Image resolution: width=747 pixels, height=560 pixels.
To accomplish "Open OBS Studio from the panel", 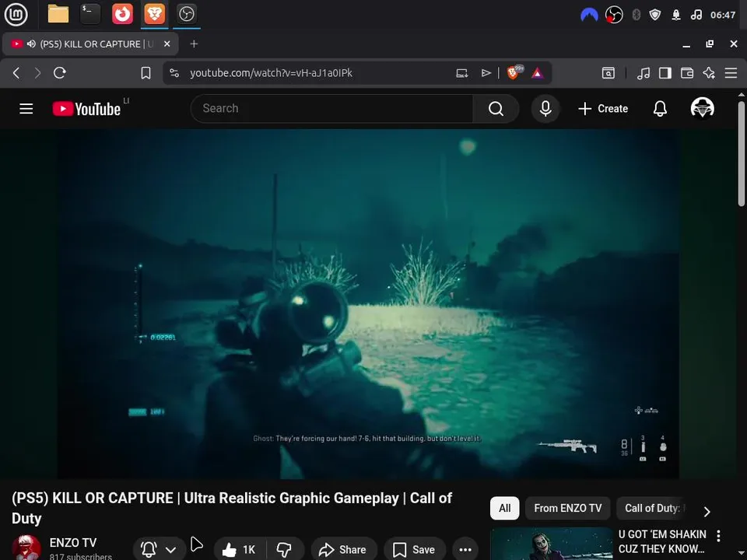I will (186, 14).
